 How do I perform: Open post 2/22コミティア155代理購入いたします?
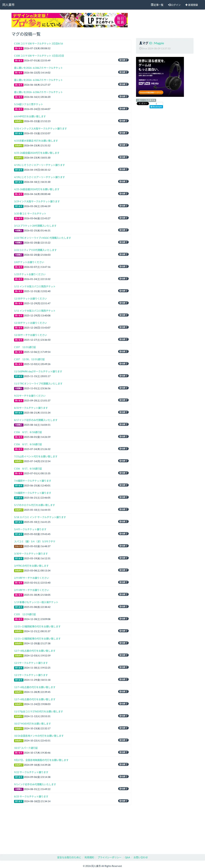pos(35,250)
